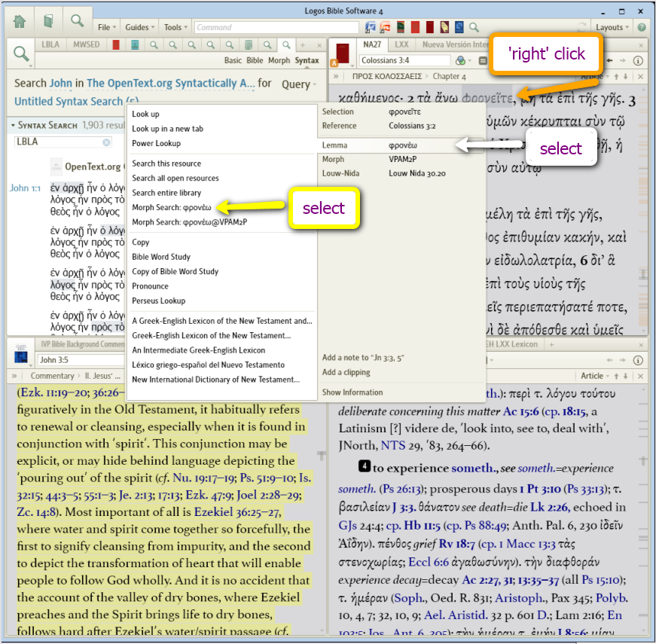Click the Colossians 3:4 reference box
Image resolution: width=656 pixels, height=644 pixels.
pos(404,61)
